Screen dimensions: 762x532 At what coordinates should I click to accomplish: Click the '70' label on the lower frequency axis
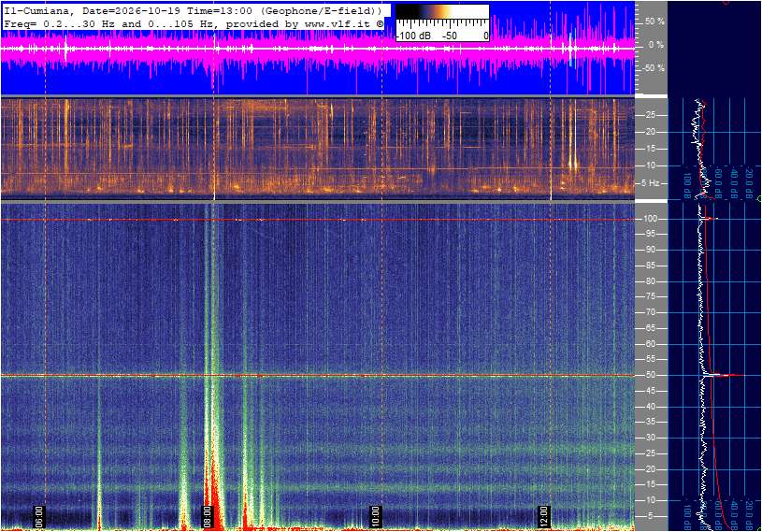(x=650, y=312)
